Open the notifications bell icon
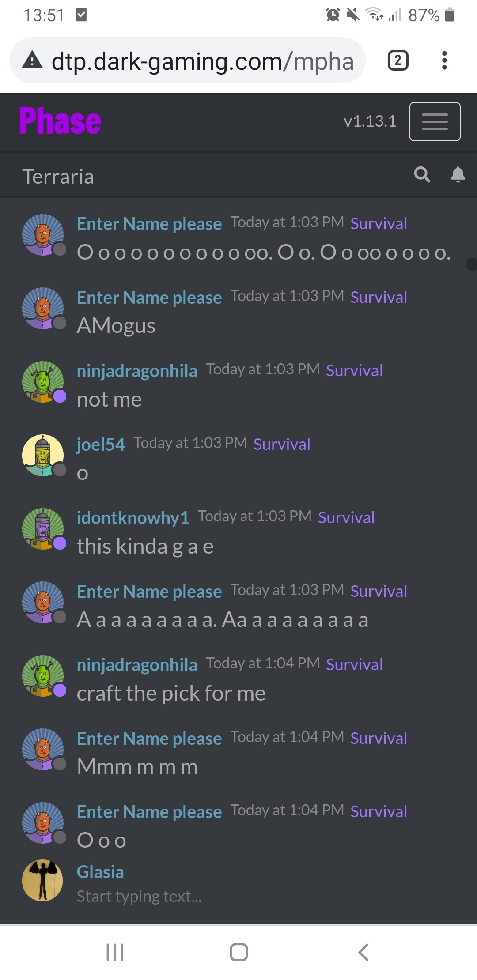This screenshot has width=477, height=980. click(458, 175)
